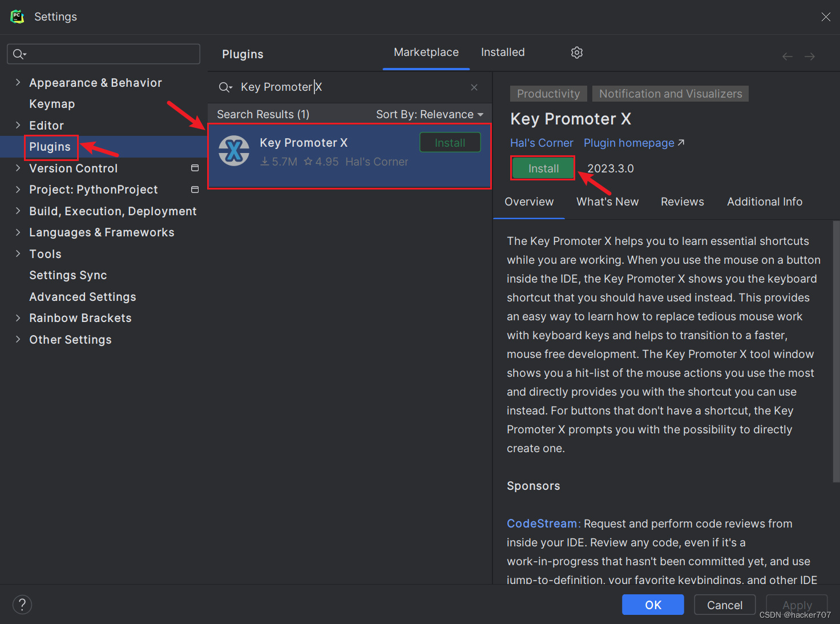Go forward with the right arrow icon
This screenshot has height=624, width=840.
coord(810,56)
